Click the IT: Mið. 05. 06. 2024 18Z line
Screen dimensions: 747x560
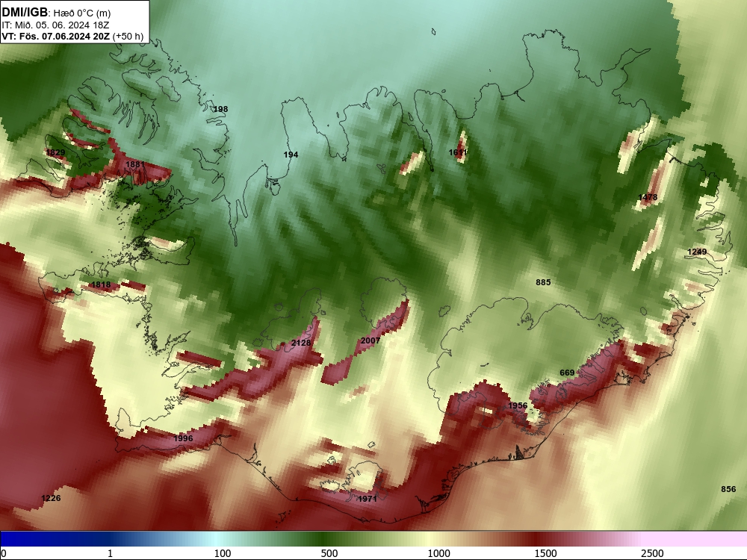pyautogui.click(x=55, y=25)
